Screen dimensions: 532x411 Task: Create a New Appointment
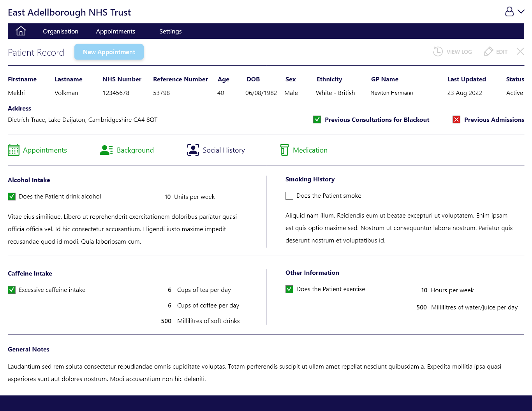(x=109, y=52)
